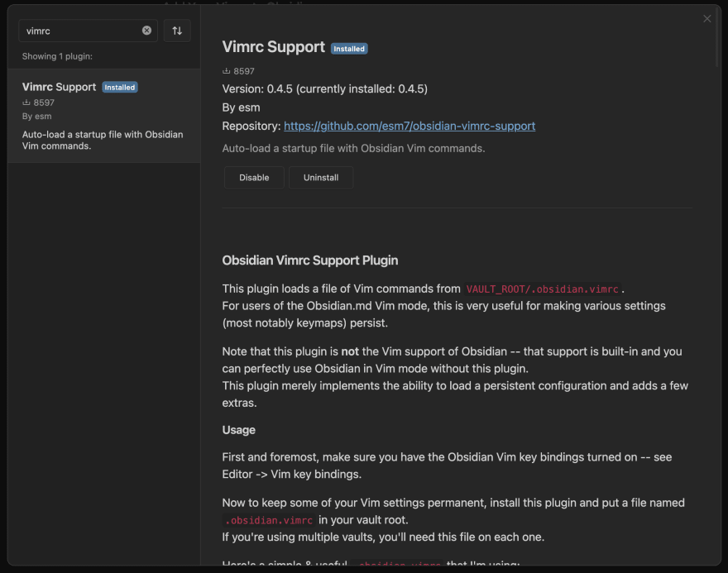Click the 8597 download count in list item
Image resolution: width=728 pixels, height=573 pixels.
pyautogui.click(x=44, y=103)
